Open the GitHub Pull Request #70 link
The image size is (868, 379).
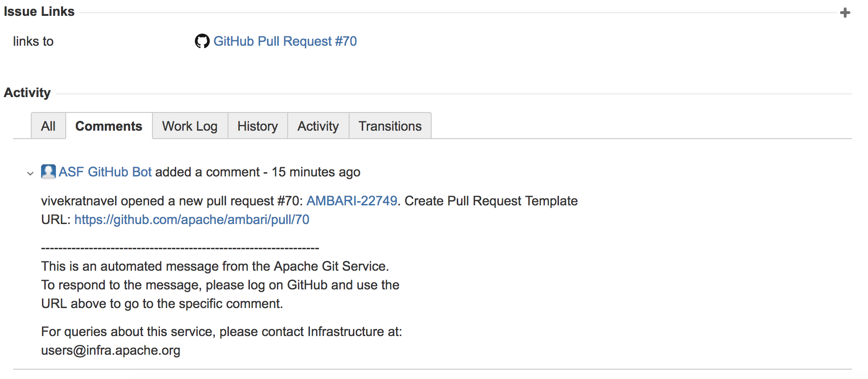click(285, 41)
